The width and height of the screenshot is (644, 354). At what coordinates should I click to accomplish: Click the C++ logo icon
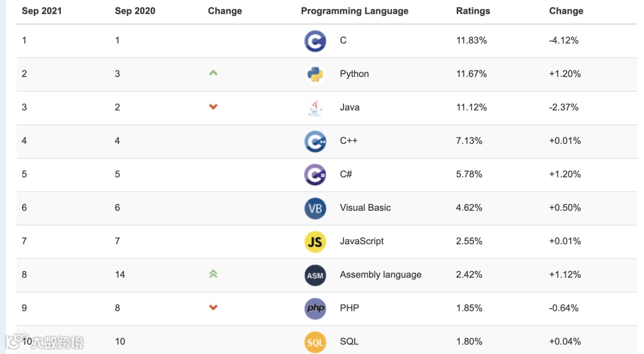[315, 141]
